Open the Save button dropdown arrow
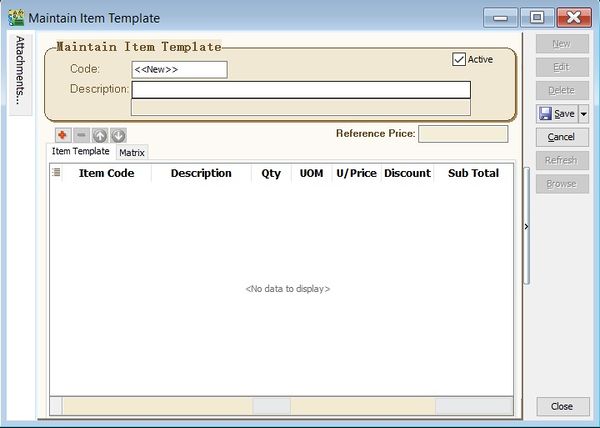The height and width of the screenshot is (428, 600). [x=583, y=114]
